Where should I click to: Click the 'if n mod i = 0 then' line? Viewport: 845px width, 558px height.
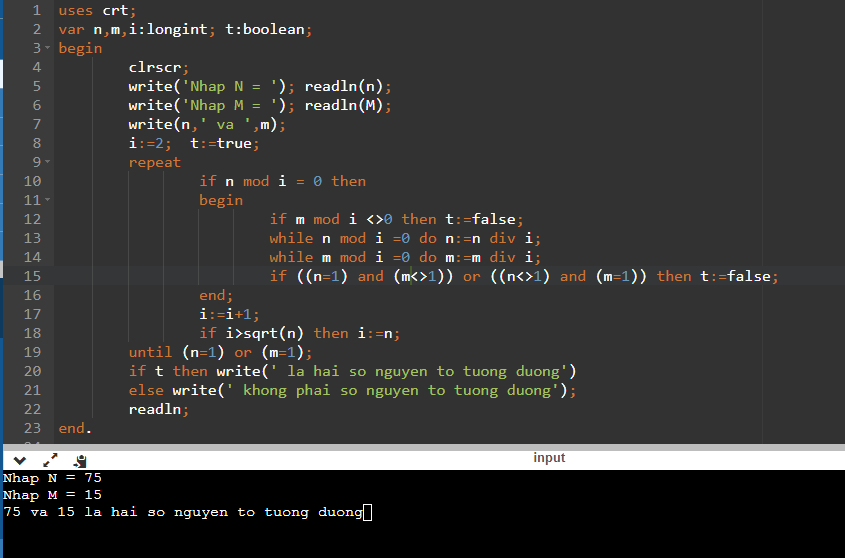(x=282, y=181)
